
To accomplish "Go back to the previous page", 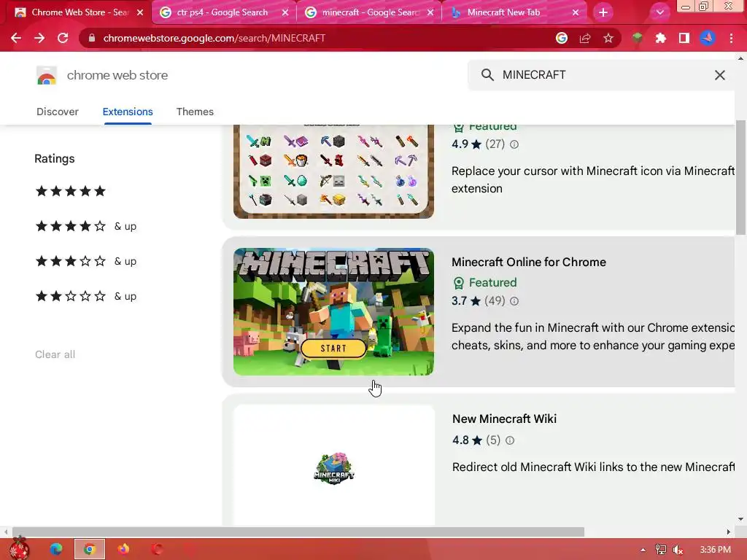I will click(16, 38).
